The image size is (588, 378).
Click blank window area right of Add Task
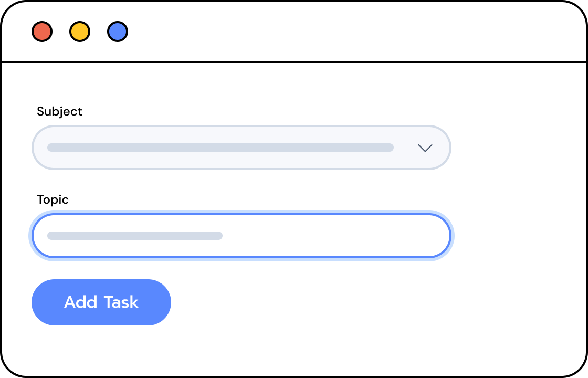[x=375, y=302]
